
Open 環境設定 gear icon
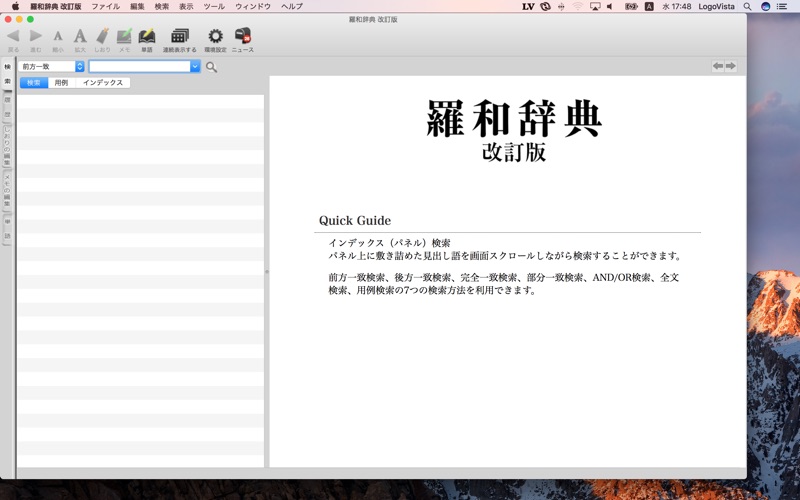(x=215, y=36)
